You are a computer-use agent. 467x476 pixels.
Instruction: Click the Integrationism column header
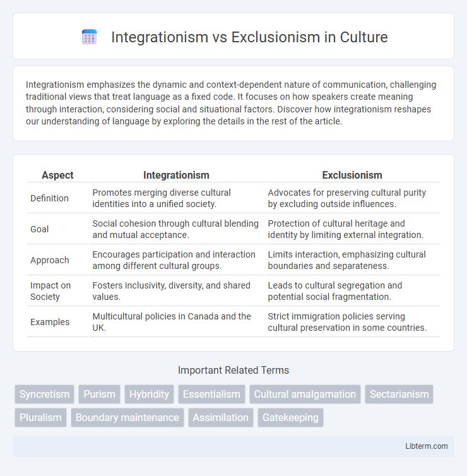pos(176,175)
